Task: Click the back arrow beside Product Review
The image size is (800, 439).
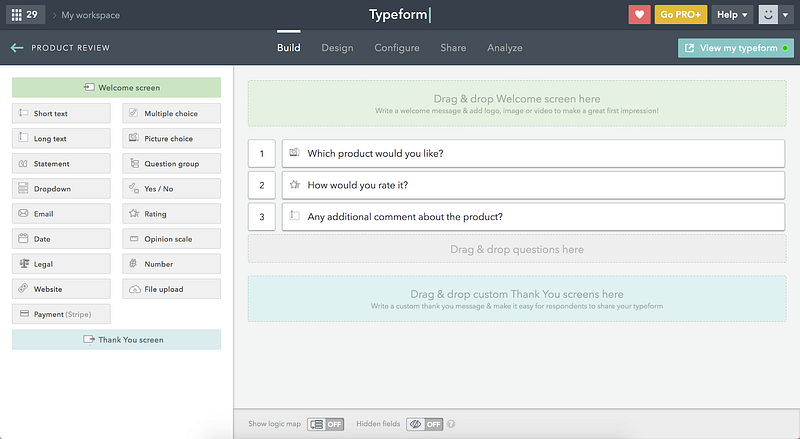Action: pyautogui.click(x=17, y=48)
